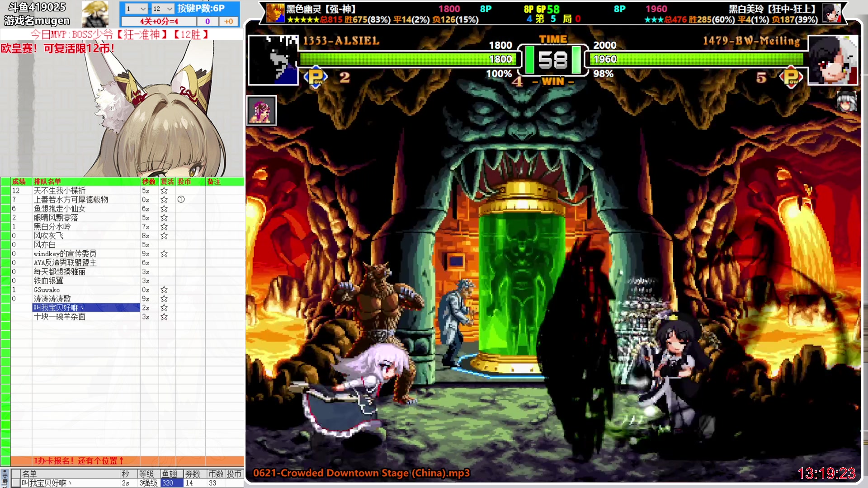Click the 黑色幽灵 character icon in the top stats bar
The height and width of the screenshot is (488, 868).
coord(275,13)
